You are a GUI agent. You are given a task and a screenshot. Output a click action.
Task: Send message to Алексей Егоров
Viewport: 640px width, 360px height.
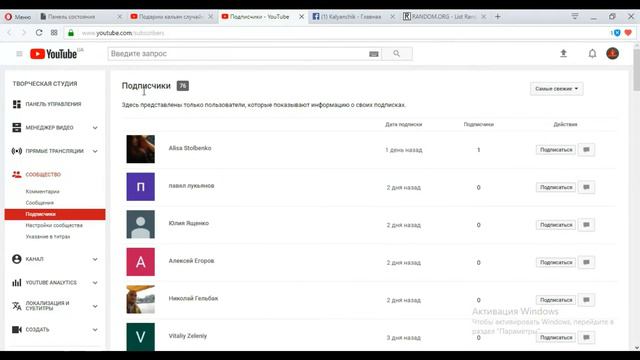point(587,262)
